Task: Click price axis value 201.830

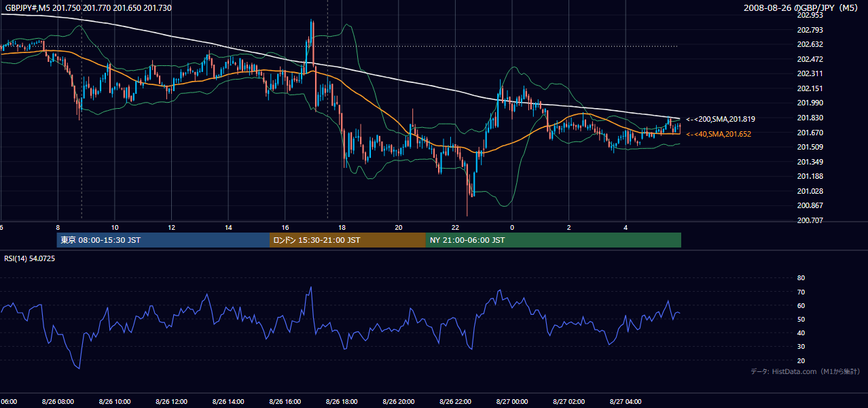Action: tap(810, 118)
